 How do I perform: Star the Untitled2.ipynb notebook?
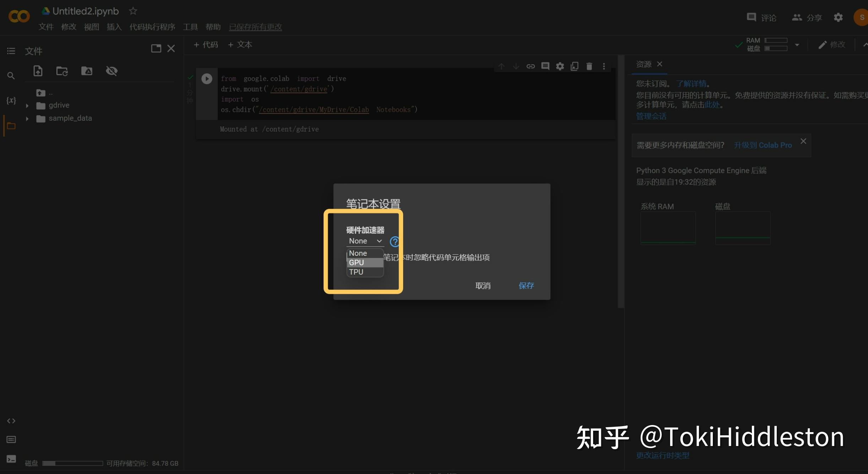(133, 11)
